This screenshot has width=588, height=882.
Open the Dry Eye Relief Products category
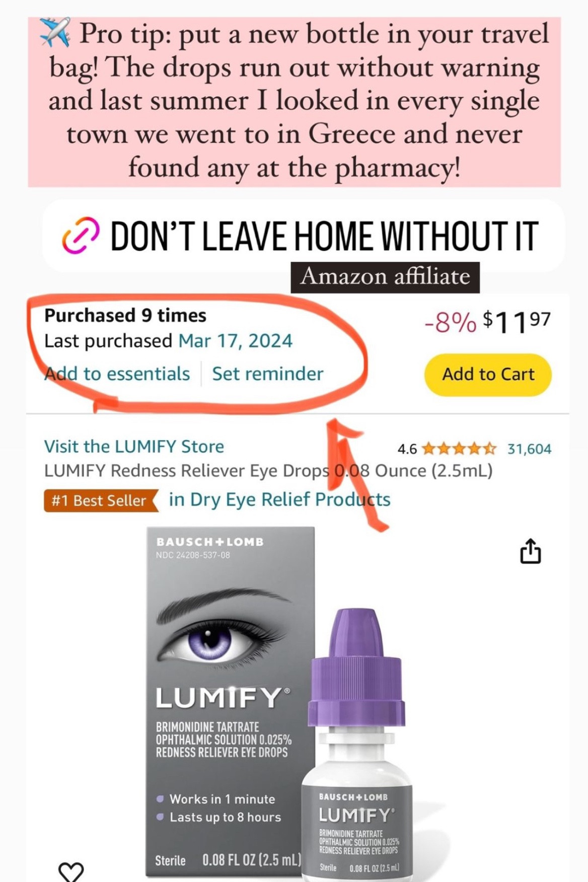pos(279,499)
